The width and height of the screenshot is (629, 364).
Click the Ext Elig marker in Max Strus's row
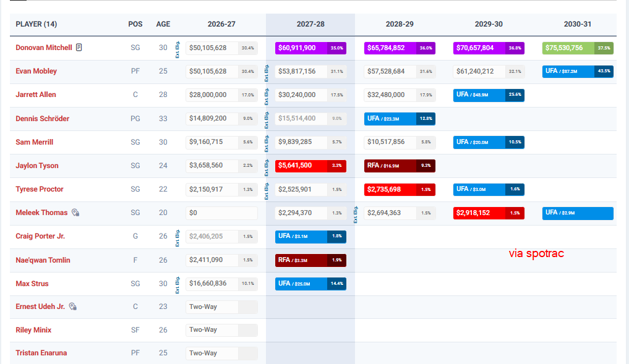point(178,286)
